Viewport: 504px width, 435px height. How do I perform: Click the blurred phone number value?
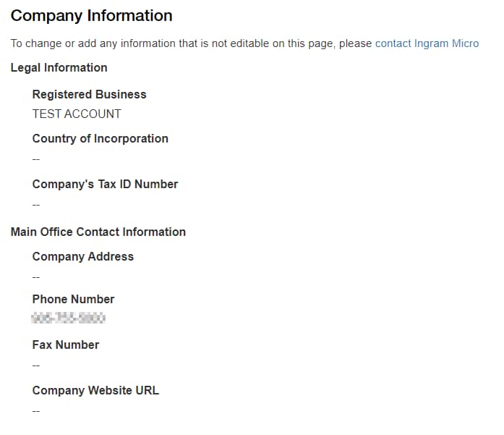pos(69,318)
